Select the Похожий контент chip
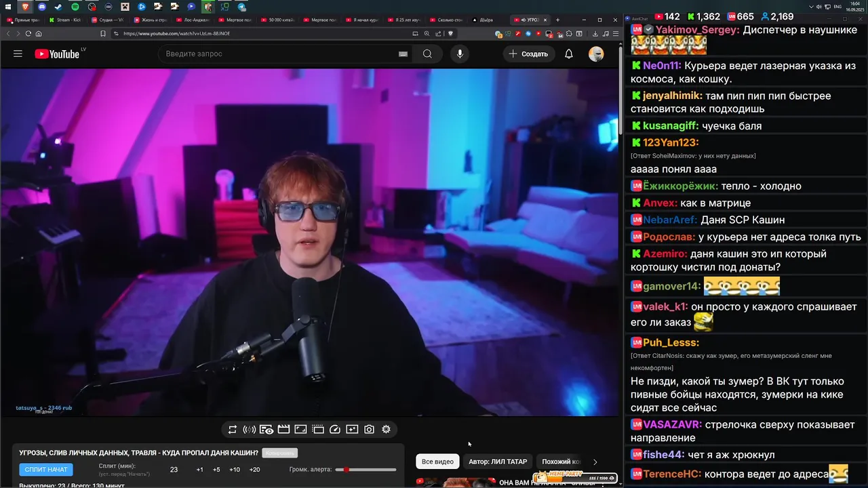Viewport: 868px width, 488px height. pos(561,462)
